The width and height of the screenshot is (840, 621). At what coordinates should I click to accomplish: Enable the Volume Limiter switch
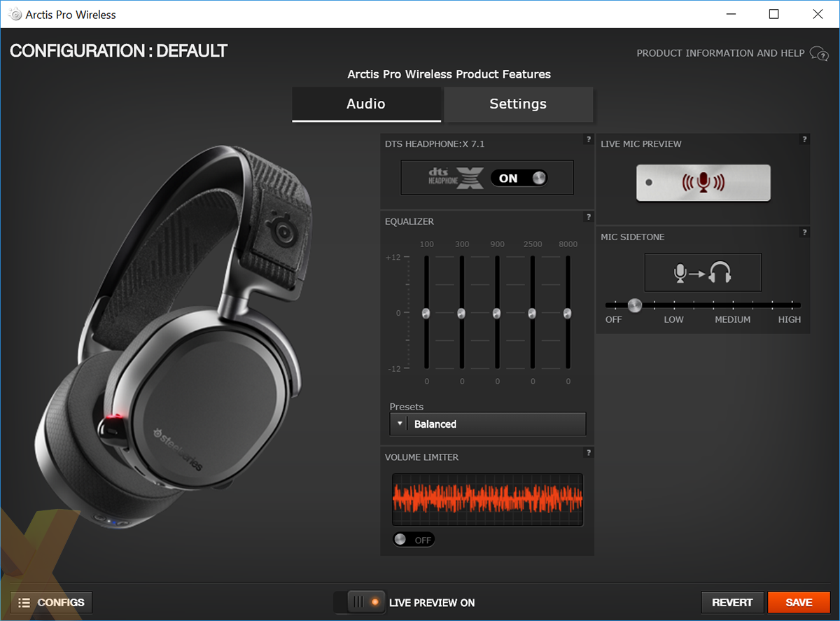[x=414, y=540]
